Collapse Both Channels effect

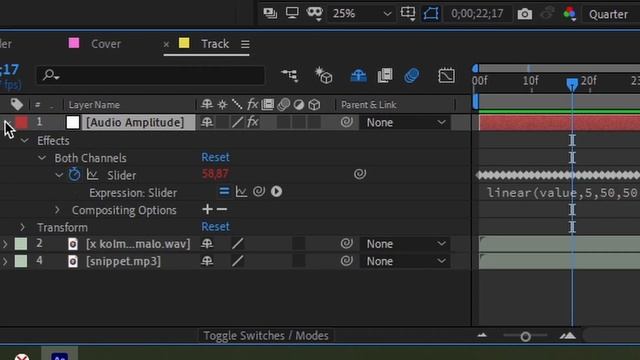click(42, 158)
